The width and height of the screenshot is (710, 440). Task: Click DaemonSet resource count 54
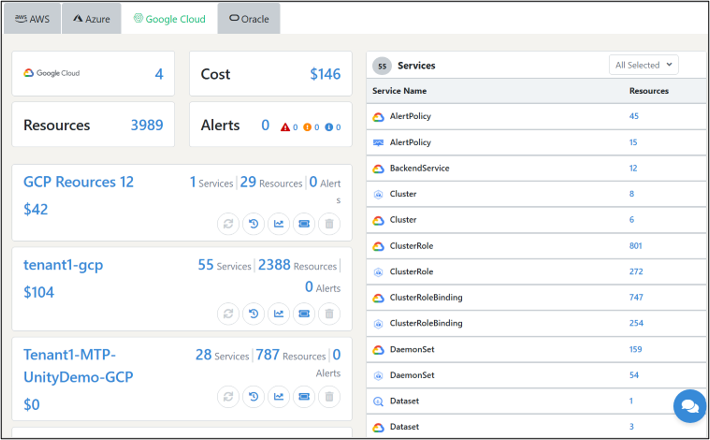(633, 375)
